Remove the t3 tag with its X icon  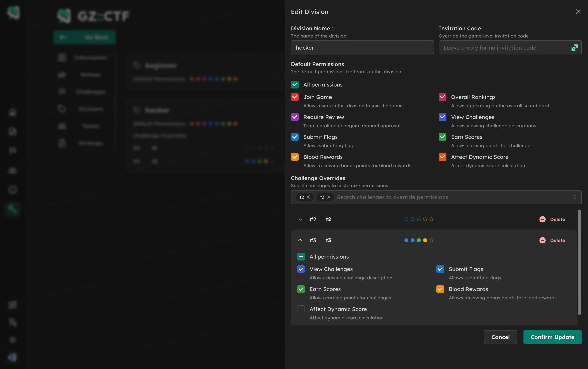click(x=329, y=197)
